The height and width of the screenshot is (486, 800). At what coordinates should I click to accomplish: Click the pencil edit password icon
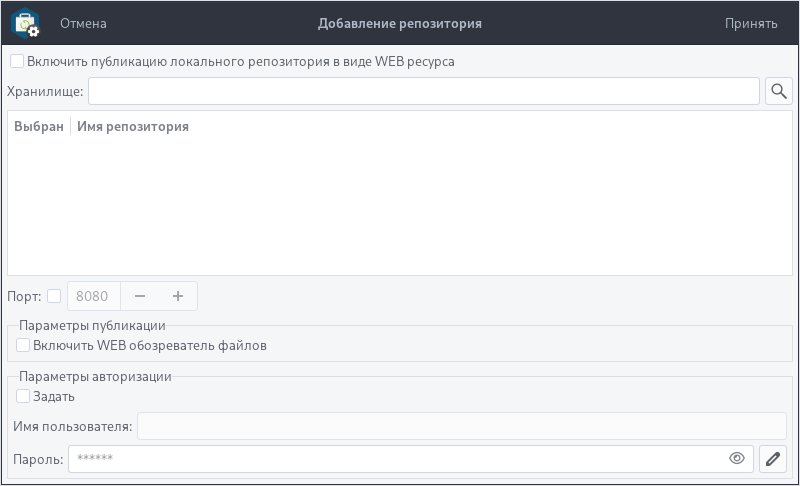click(x=772, y=458)
